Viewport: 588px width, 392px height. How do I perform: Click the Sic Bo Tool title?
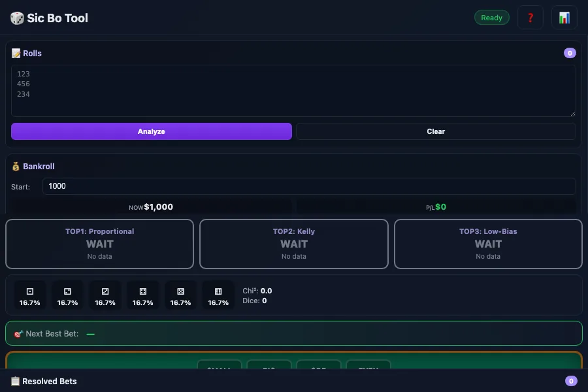[57, 18]
